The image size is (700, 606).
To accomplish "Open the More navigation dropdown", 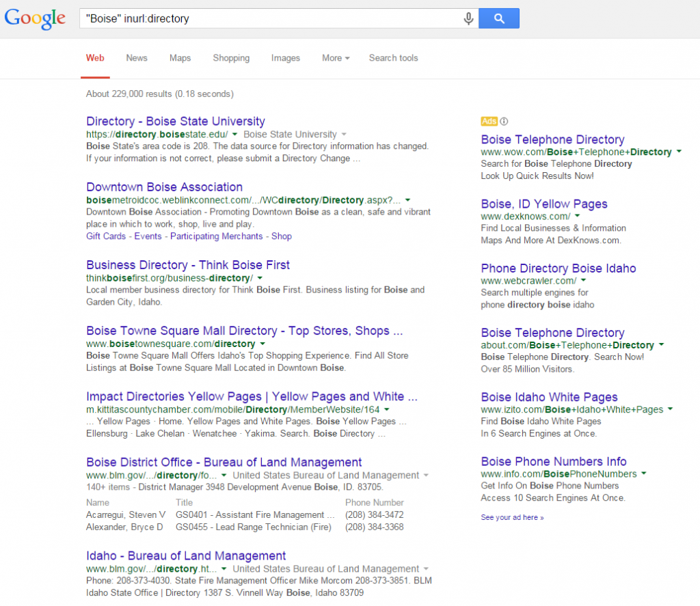I will (335, 58).
